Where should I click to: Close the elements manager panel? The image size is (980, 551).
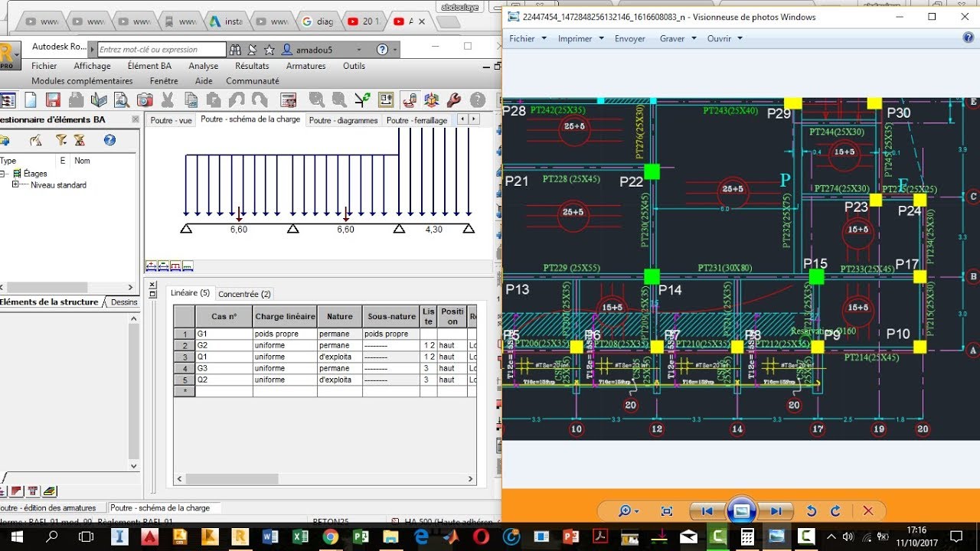point(135,119)
